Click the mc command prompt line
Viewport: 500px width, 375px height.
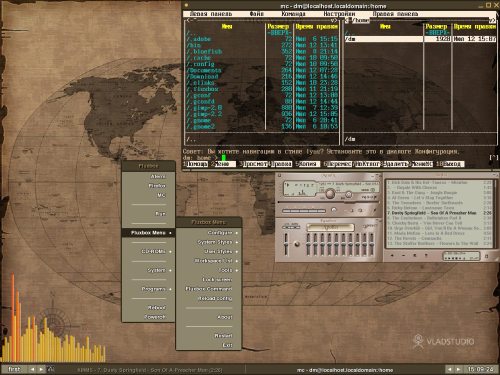337,158
